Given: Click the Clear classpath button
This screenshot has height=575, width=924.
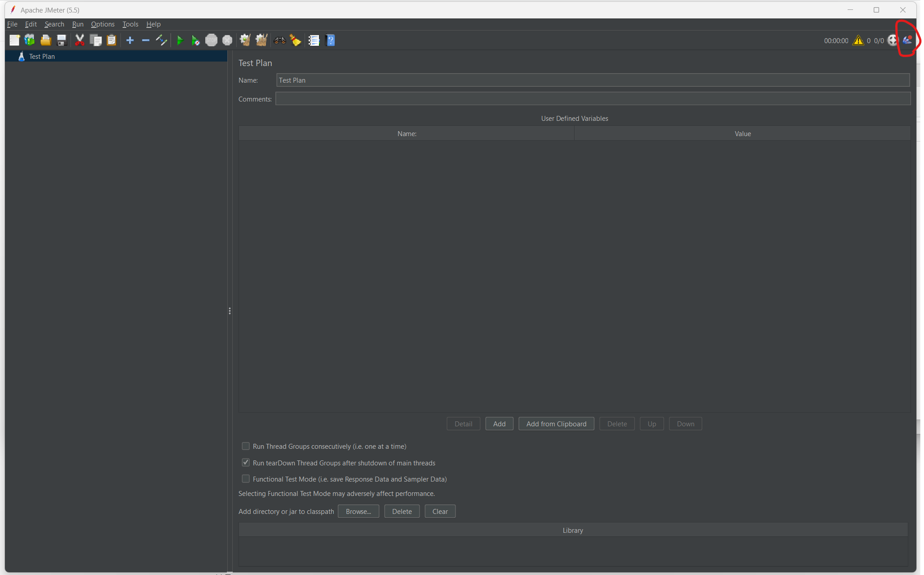Looking at the screenshot, I should 440,511.
